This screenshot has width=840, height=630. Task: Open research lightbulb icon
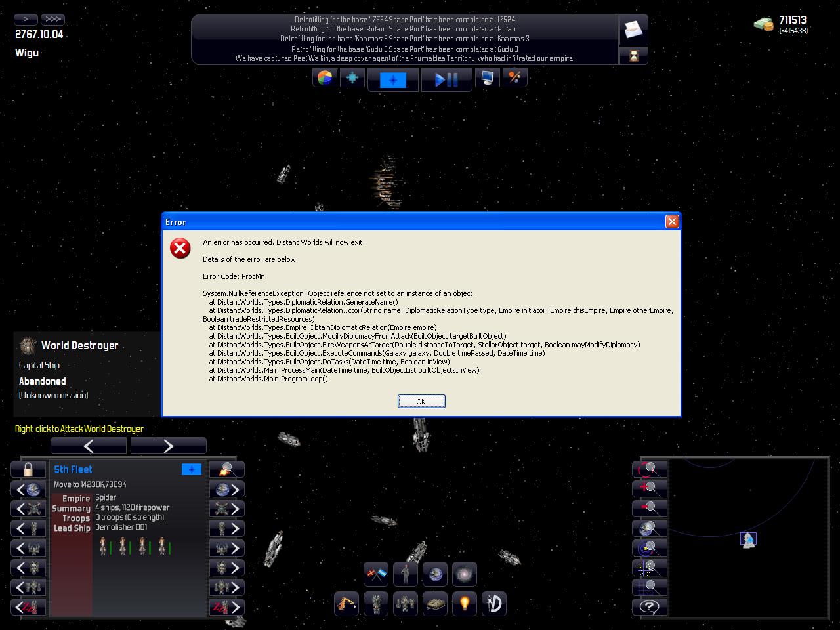tap(465, 604)
